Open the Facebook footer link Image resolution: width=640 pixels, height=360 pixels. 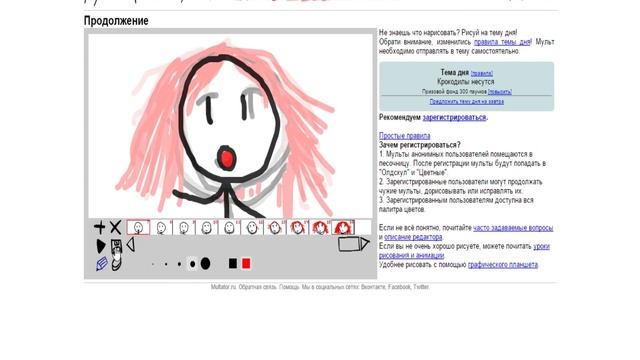point(400,287)
